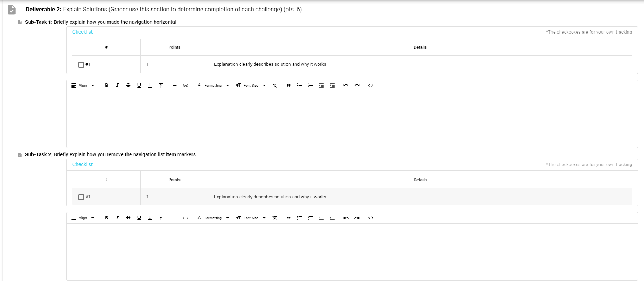This screenshot has height=281, width=644.
Task: Clear formatting in Sub-Task 1 editor
Action: pyautogui.click(x=275, y=85)
